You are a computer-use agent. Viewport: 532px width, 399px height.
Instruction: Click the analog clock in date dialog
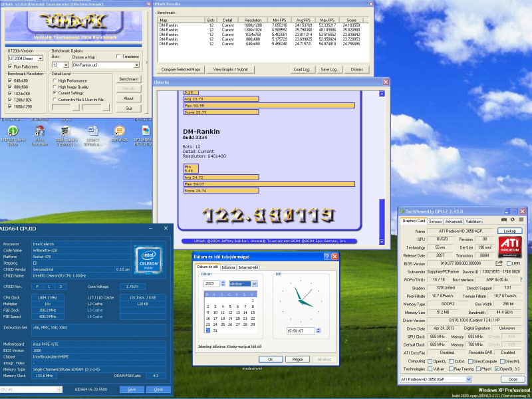tap(301, 301)
